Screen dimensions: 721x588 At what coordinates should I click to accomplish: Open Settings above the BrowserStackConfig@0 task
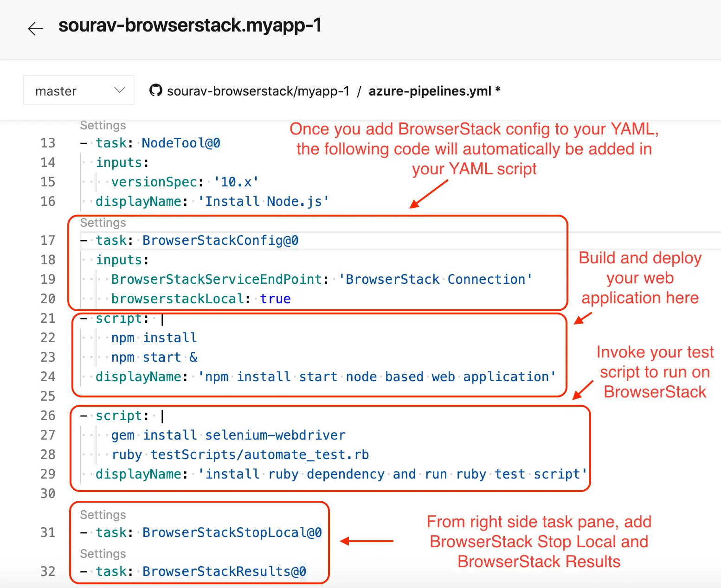103,223
